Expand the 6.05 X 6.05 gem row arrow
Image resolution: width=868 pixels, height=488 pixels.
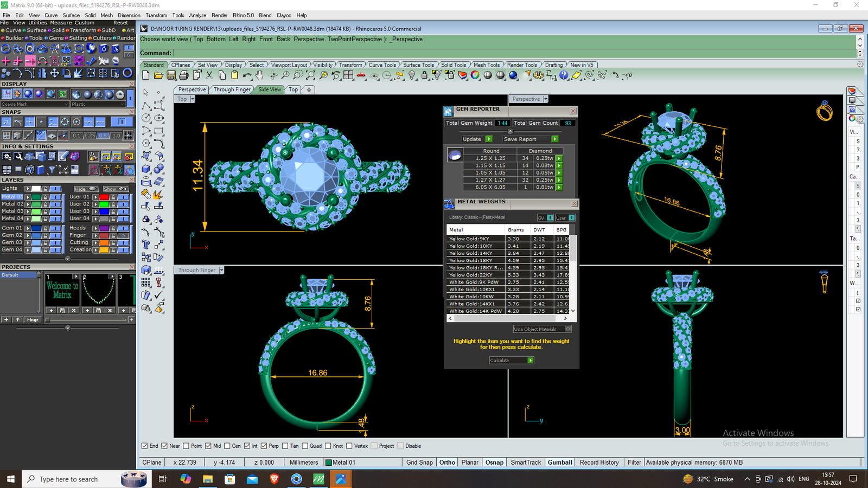click(559, 187)
